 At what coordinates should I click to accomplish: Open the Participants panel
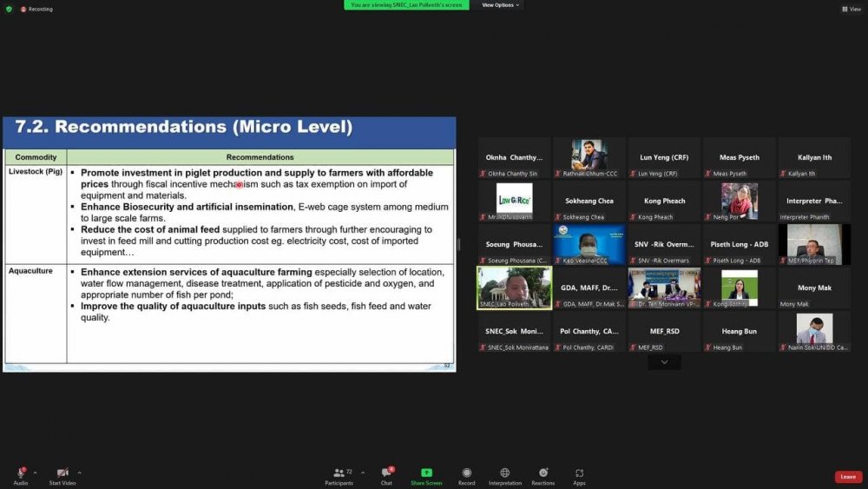click(x=339, y=473)
